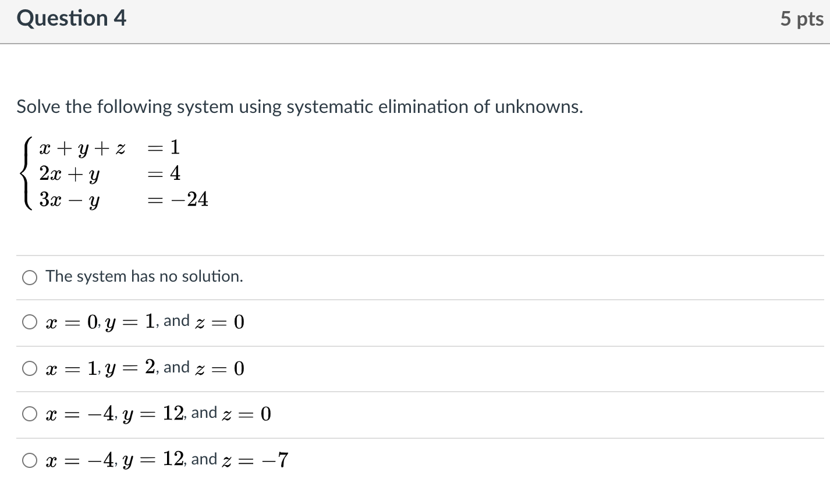Click the '−24' value in the third equation
Screen dimensions: 830x504
tap(189, 200)
